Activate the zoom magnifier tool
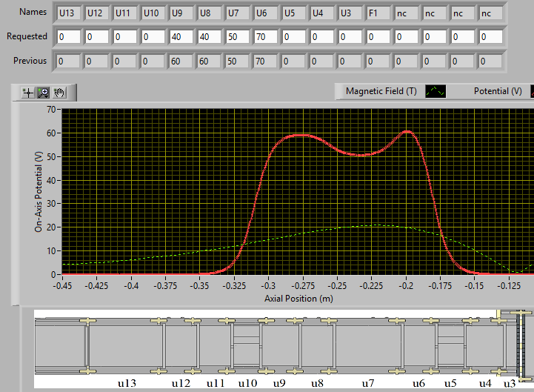 [44, 93]
